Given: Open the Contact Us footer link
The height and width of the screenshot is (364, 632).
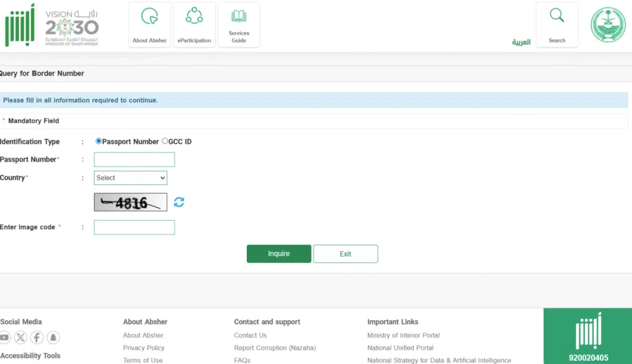Looking at the screenshot, I should tap(250, 336).
